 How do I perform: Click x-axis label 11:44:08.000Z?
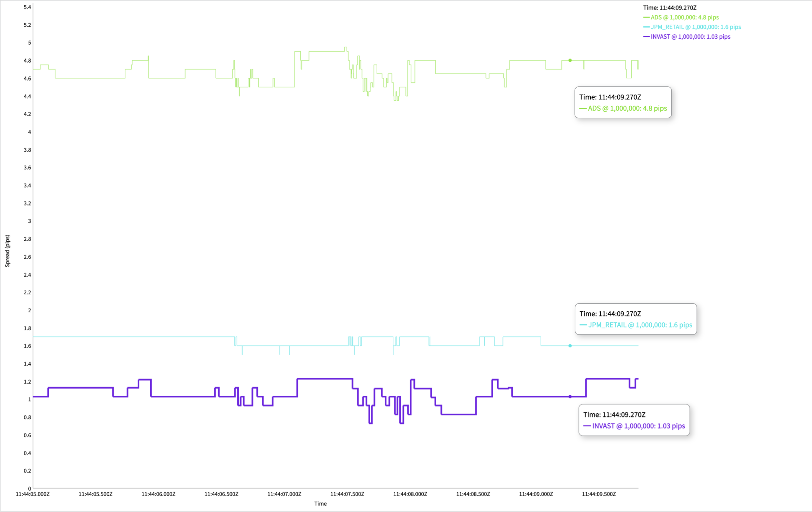410,494
